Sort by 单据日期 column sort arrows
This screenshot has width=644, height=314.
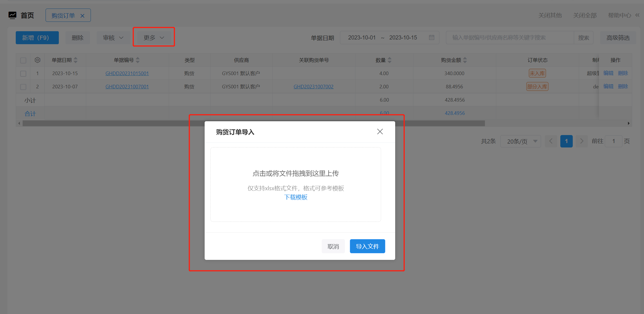tap(76, 60)
